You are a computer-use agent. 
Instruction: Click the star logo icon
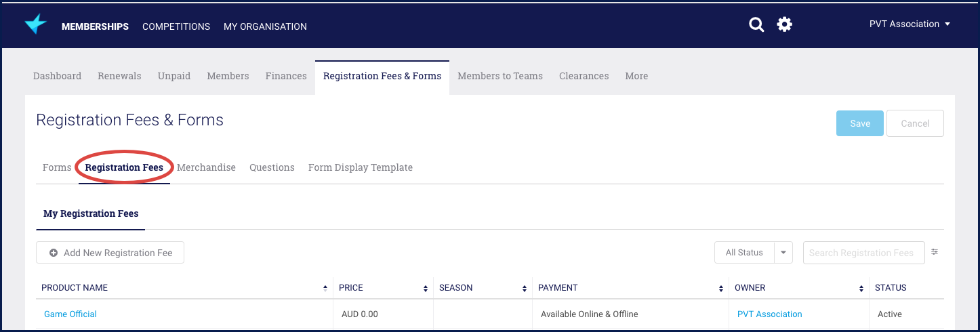click(35, 25)
